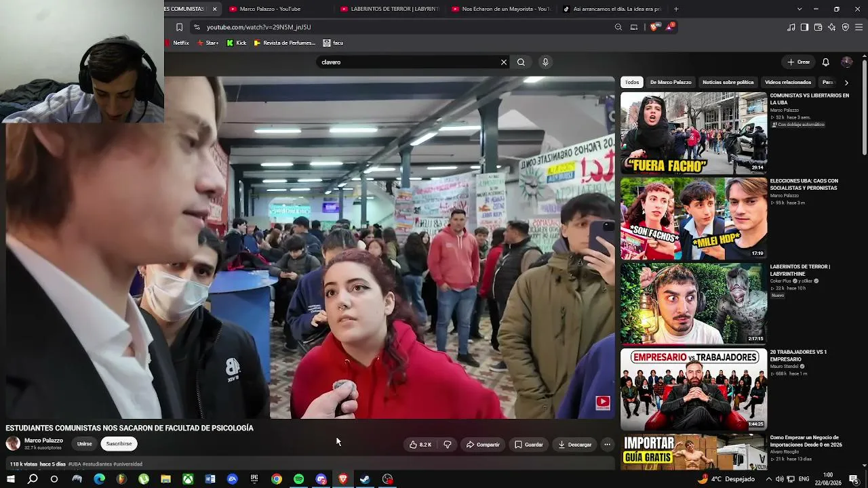
Task: Open the ENG language selector
Action: tap(804, 479)
